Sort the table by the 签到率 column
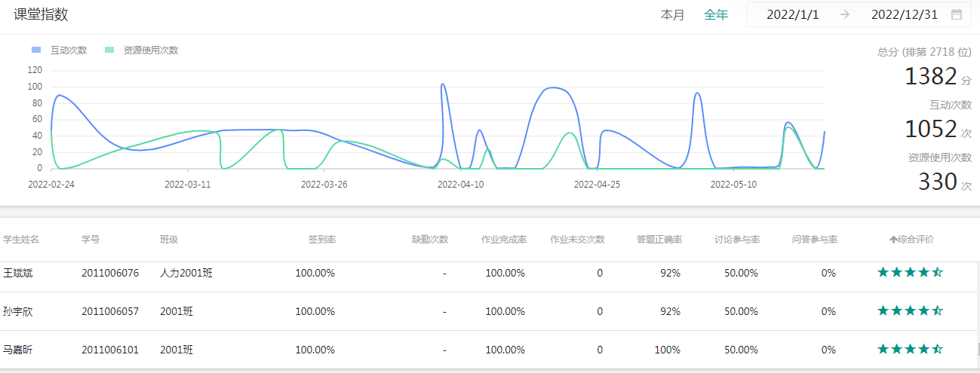Image resolution: width=980 pixels, height=373 pixels. (322, 240)
